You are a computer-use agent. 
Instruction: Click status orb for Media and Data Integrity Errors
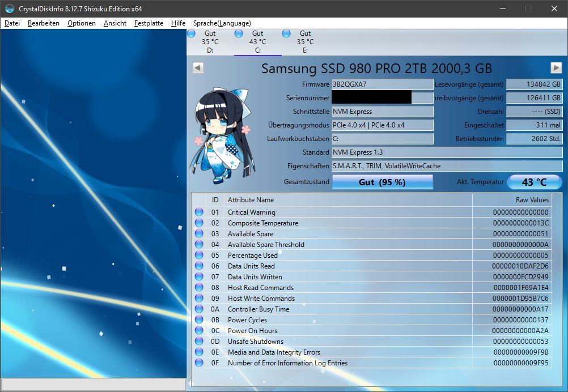tap(199, 352)
